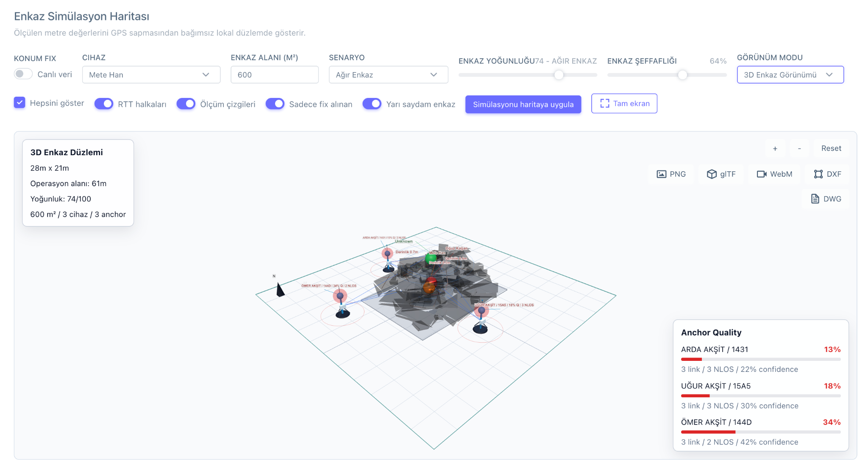Open the Görünüm Modu dropdown
This screenshot has width=868, height=469.
click(790, 75)
